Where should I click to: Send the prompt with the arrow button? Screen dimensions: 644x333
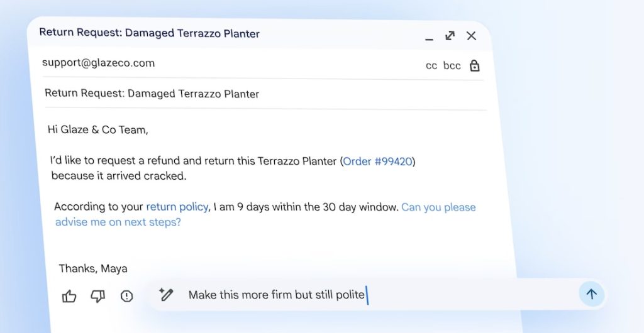pos(591,294)
